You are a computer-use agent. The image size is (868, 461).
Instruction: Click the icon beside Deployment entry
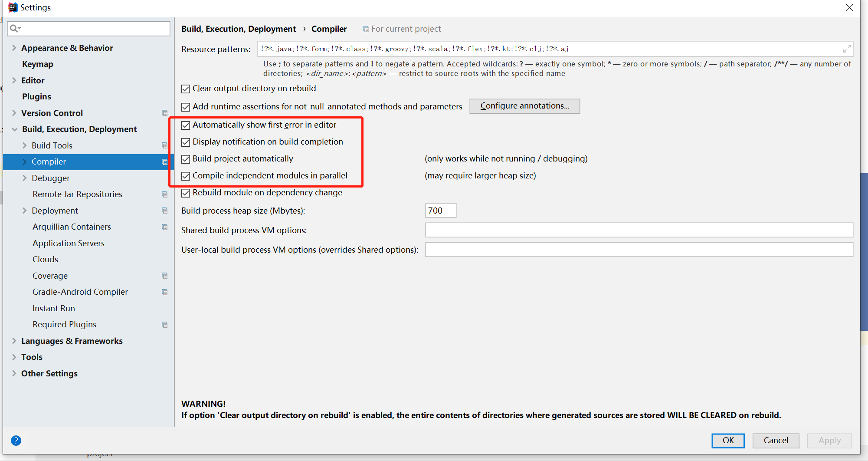pyautogui.click(x=164, y=210)
